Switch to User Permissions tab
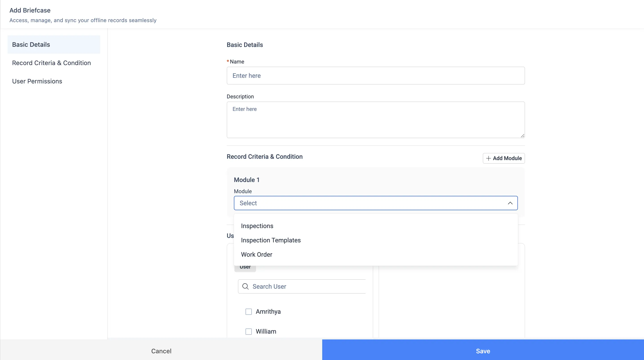This screenshot has height=360, width=644. point(37,81)
